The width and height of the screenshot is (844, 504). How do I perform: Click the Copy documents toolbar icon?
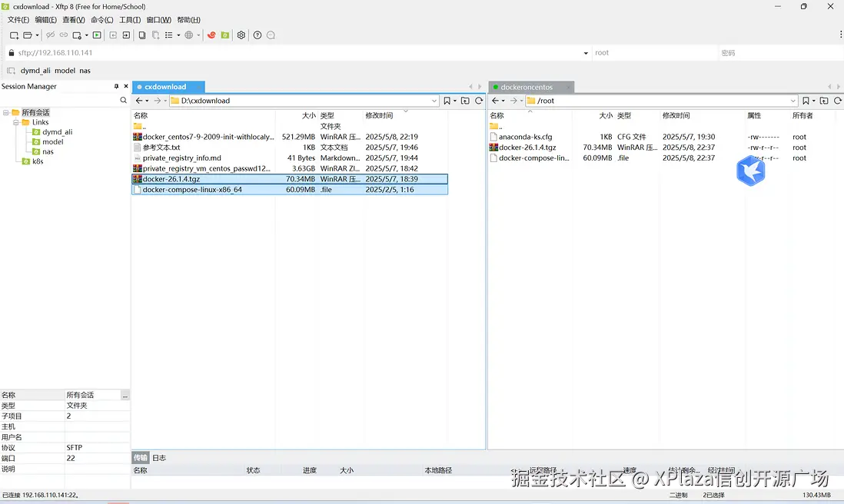pyautogui.click(x=142, y=35)
